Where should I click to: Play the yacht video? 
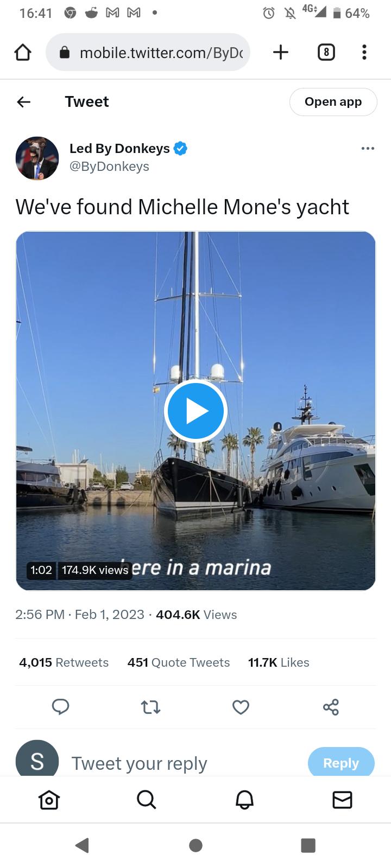tap(195, 411)
